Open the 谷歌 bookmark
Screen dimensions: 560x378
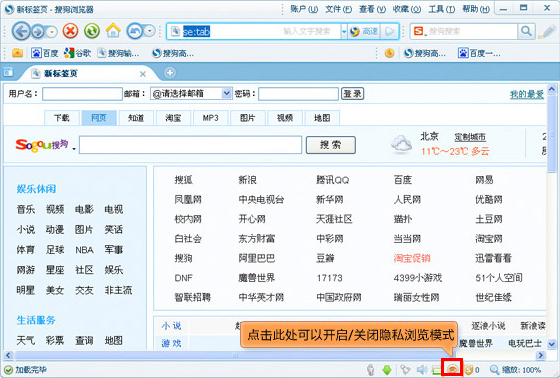click(x=78, y=53)
